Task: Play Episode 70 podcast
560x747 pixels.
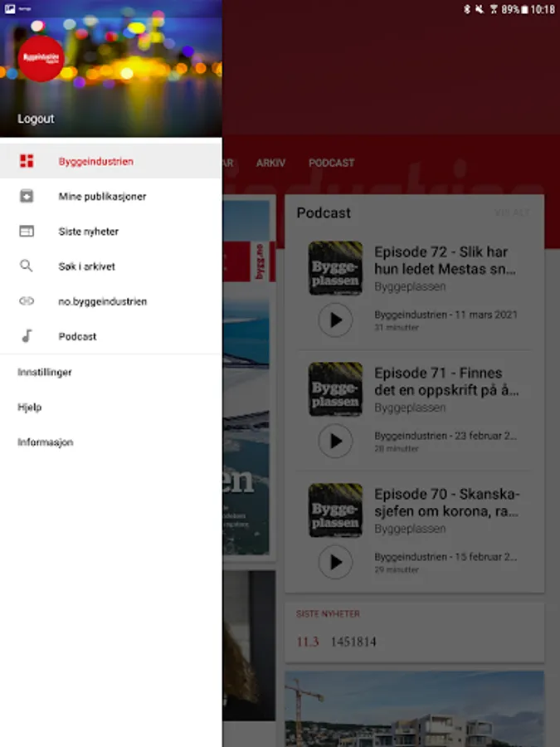Action: 335,562
